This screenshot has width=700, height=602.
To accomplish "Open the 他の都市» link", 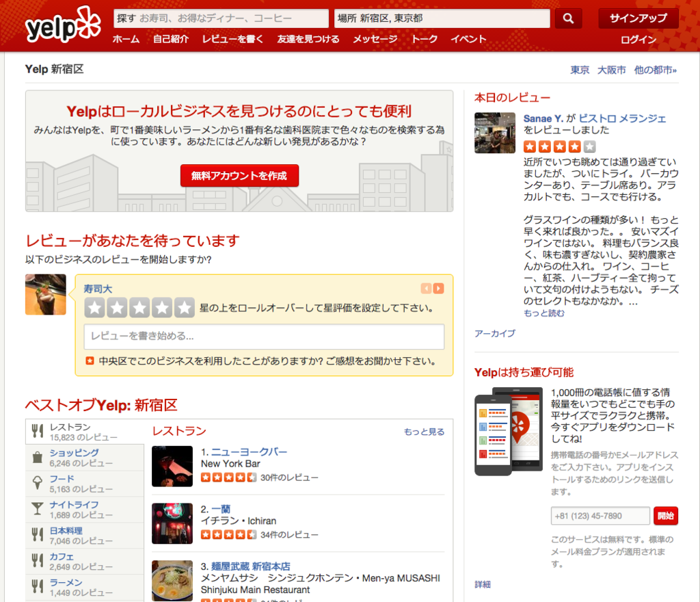I will [656, 70].
